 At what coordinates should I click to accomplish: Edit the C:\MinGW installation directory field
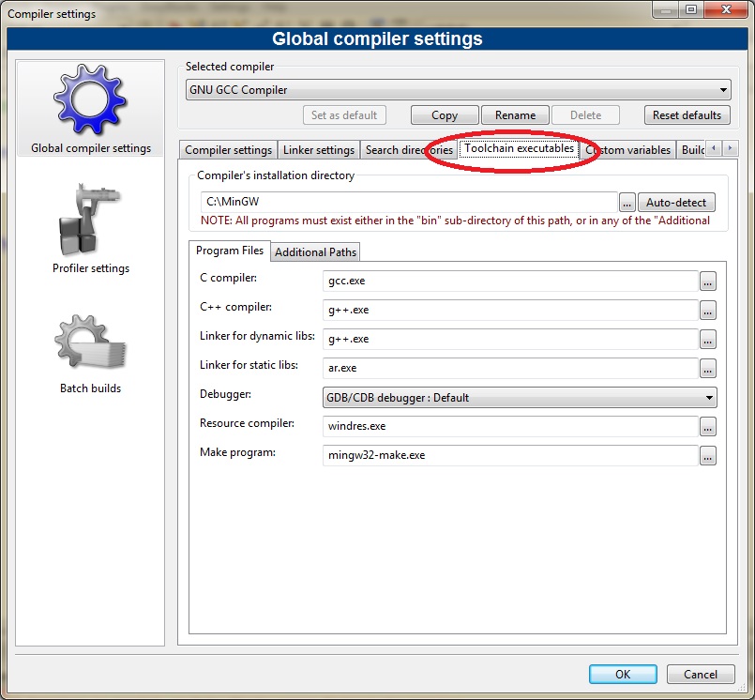pyautogui.click(x=409, y=203)
